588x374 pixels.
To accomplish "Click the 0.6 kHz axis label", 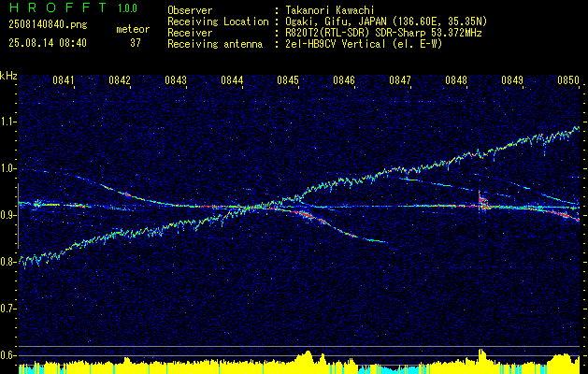I will [8, 355].
